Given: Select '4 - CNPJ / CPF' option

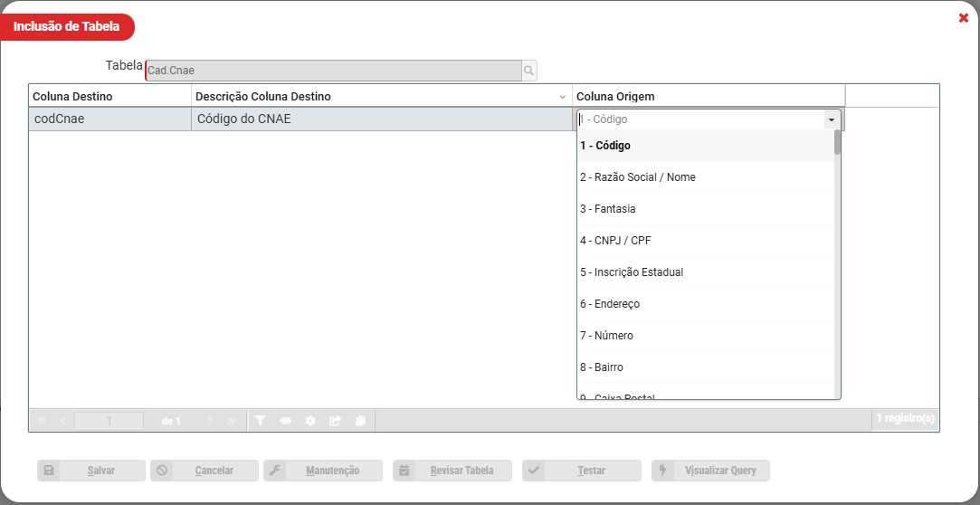Looking at the screenshot, I should click(x=615, y=241).
